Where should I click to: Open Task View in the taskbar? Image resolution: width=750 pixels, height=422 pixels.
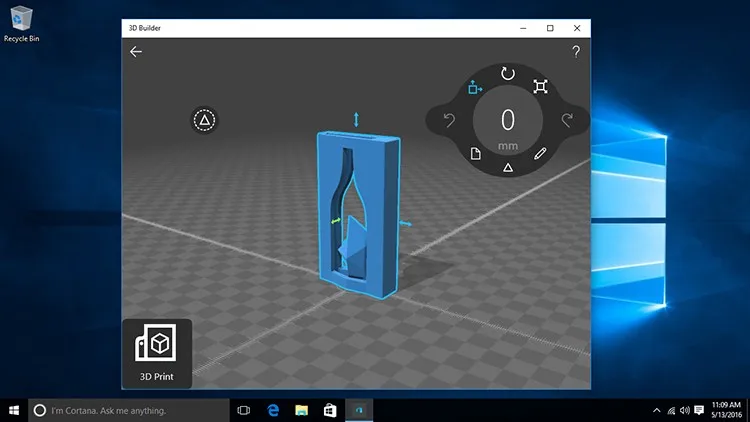pos(244,411)
